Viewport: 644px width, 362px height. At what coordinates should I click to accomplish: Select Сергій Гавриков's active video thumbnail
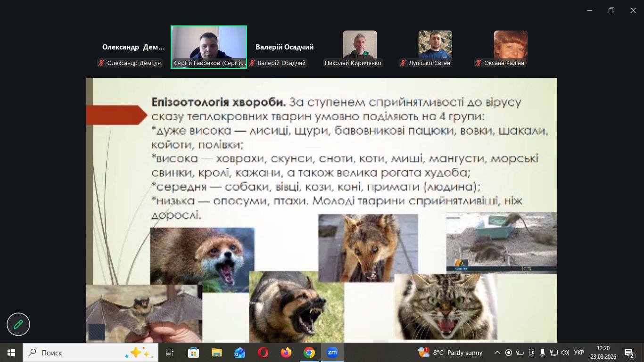tap(209, 47)
